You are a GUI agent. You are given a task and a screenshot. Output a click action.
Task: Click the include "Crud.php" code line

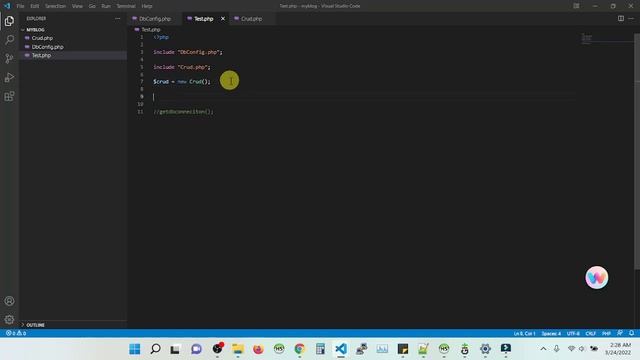182,67
